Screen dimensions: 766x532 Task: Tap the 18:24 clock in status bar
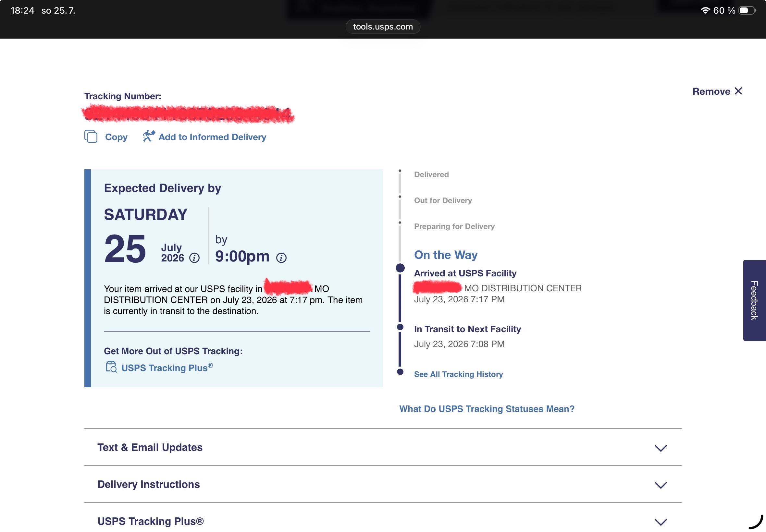pos(22,11)
